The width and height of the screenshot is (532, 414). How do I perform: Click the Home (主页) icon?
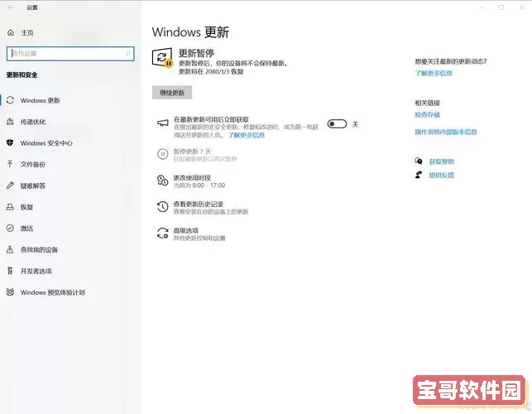(x=11, y=32)
